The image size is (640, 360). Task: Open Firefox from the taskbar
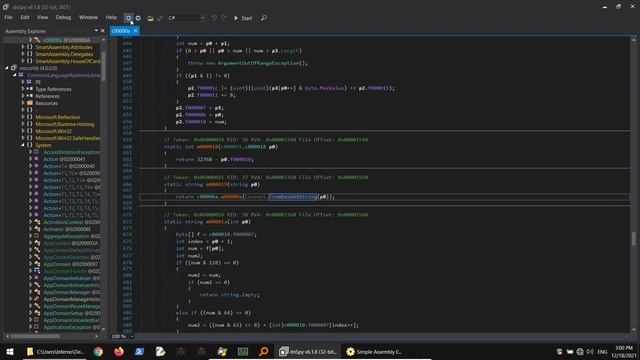point(119,351)
